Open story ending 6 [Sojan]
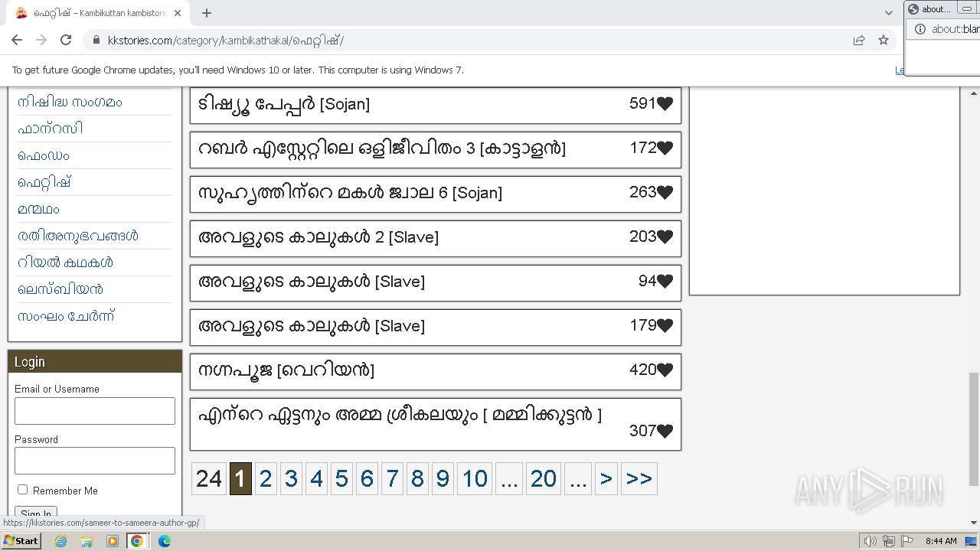 tap(350, 193)
